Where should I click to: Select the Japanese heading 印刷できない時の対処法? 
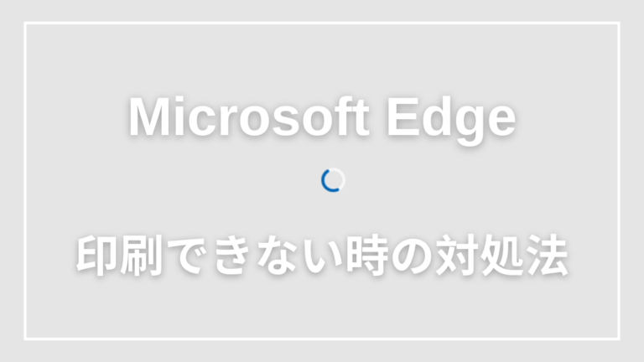point(322,256)
